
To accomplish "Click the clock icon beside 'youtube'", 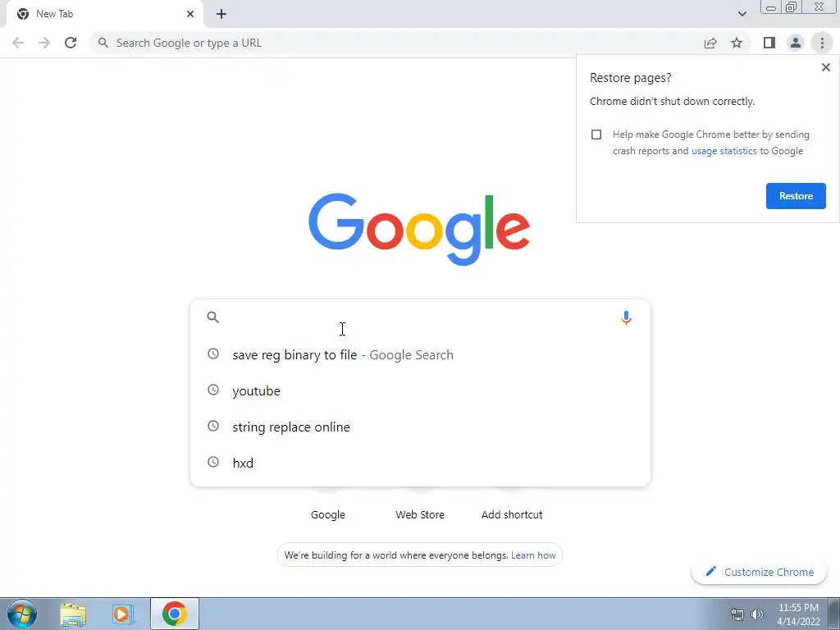I will click(213, 390).
